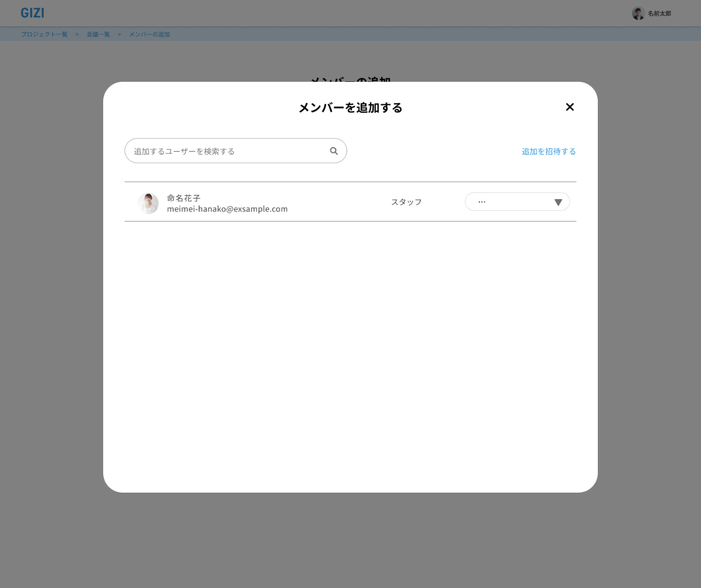Click 命名花子's profile photo
The height and width of the screenshot is (588, 701).
tap(148, 203)
